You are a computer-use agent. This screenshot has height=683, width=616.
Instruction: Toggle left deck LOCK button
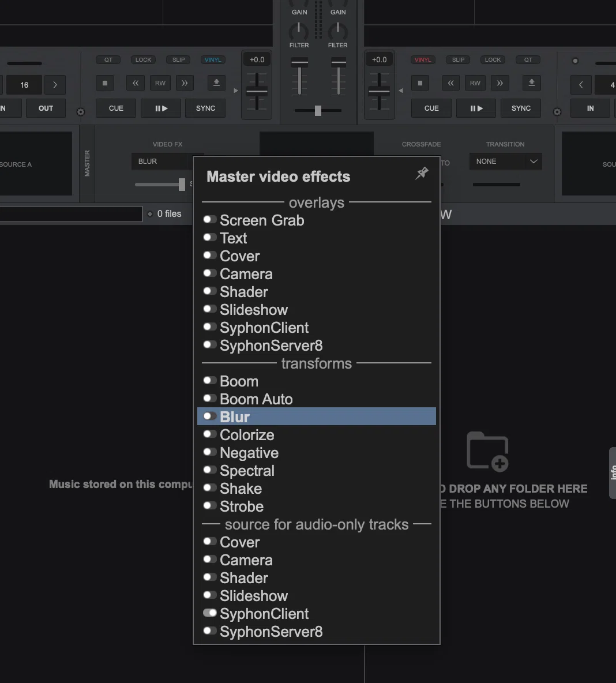143,59
